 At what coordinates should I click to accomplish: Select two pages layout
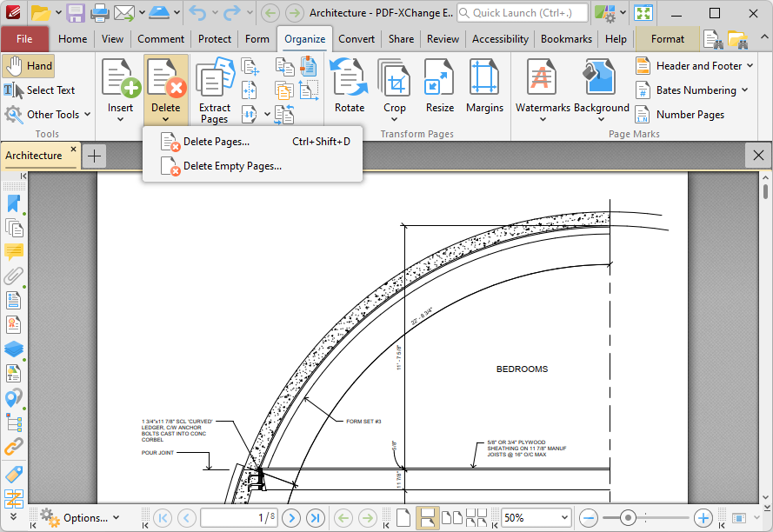pos(451,518)
